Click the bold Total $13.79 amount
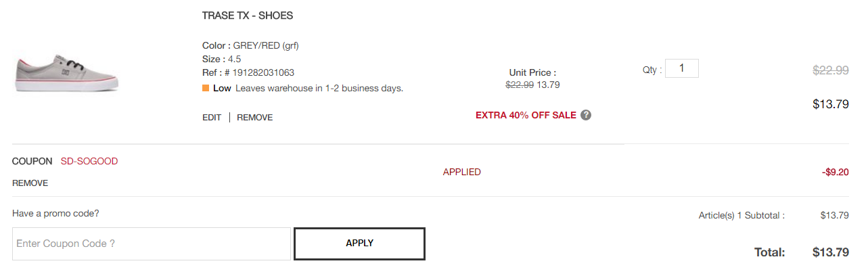868x276 pixels. [831, 252]
